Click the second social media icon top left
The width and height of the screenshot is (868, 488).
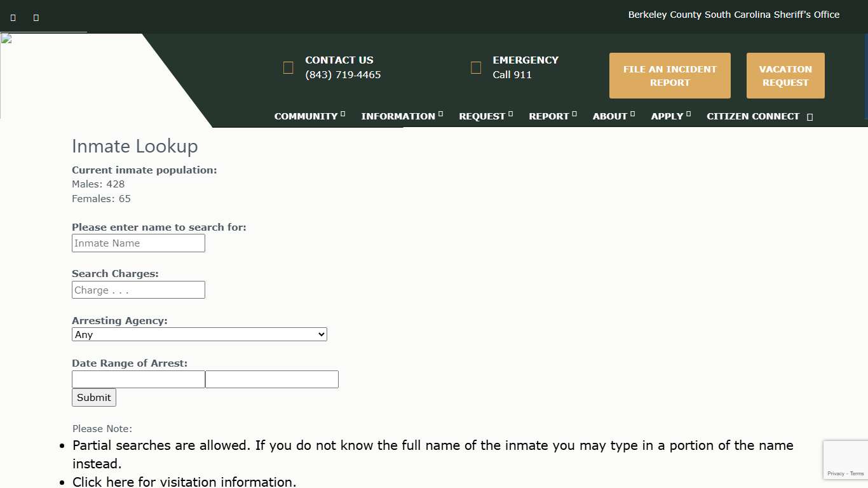click(36, 17)
